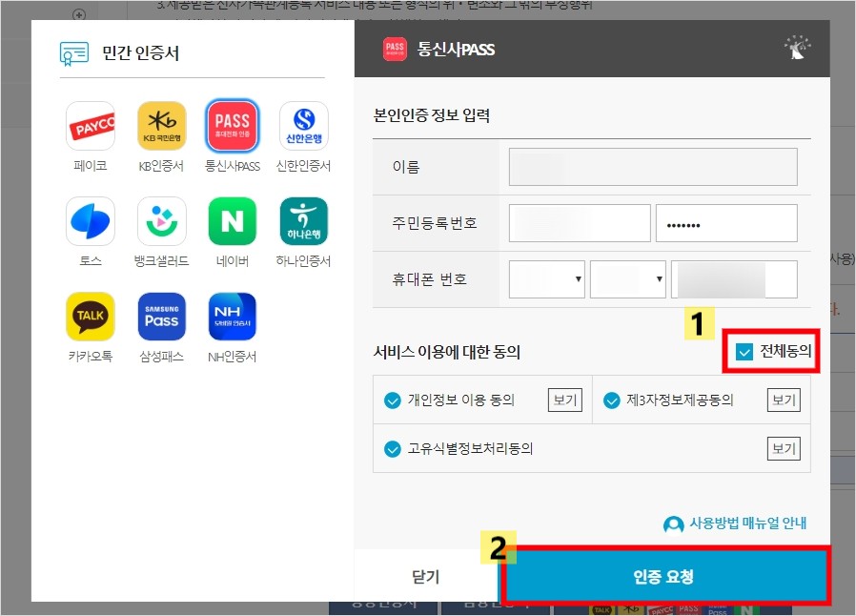Click the 뱅크샐러드 label

[x=162, y=261]
